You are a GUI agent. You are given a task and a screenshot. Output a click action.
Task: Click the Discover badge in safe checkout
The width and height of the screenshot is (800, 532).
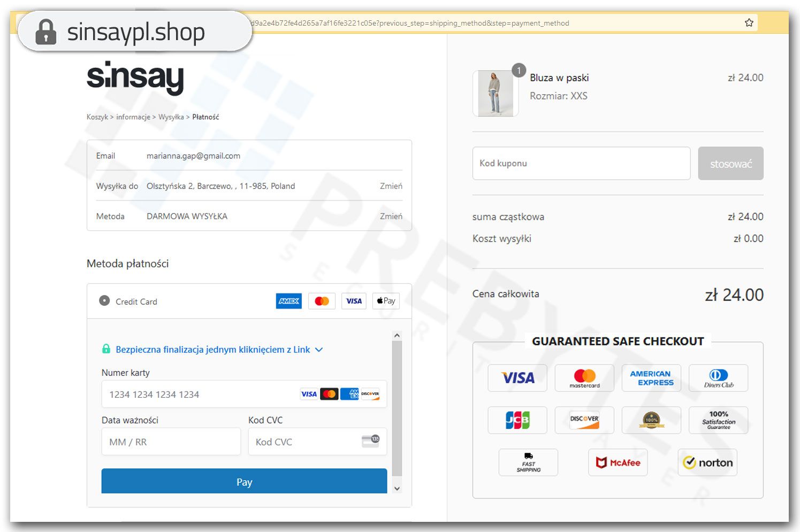click(x=584, y=420)
